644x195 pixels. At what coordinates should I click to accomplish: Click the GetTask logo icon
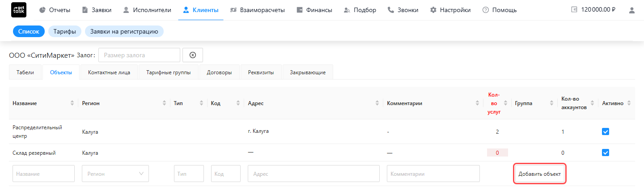pyautogui.click(x=19, y=10)
